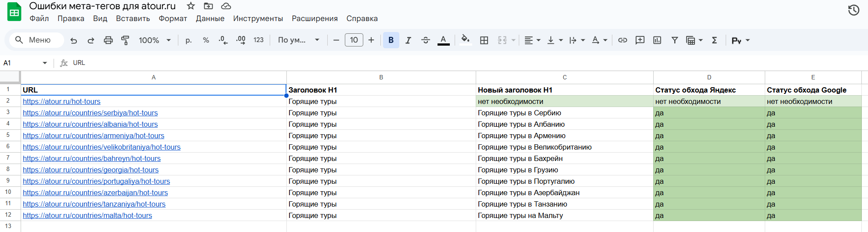The width and height of the screenshot is (868, 232).
Task: Select column C header
Action: [x=564, y=77]
